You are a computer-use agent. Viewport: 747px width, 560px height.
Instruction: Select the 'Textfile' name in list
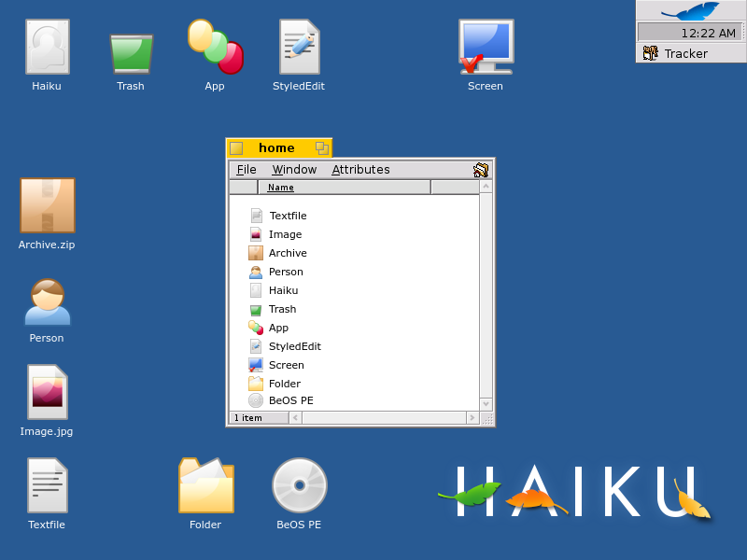coord(289,216)
